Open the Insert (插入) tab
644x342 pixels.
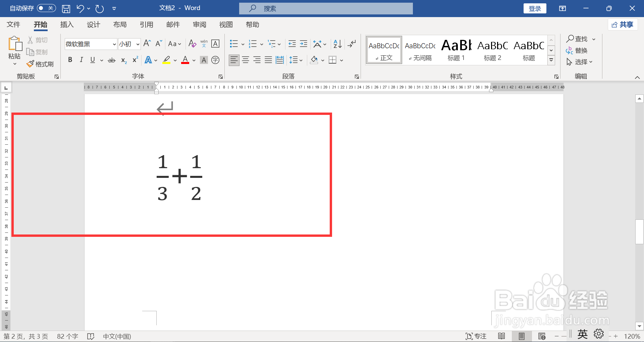coord(67,24)
